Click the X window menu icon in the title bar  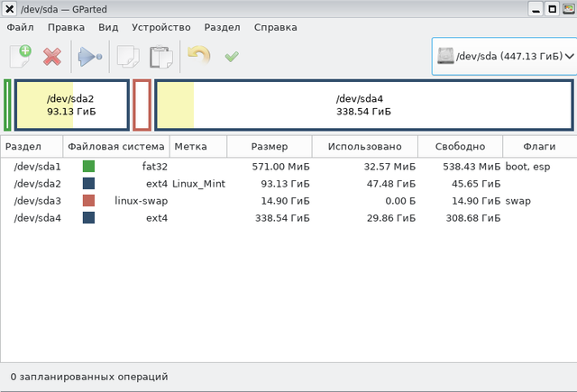(10, 9)
